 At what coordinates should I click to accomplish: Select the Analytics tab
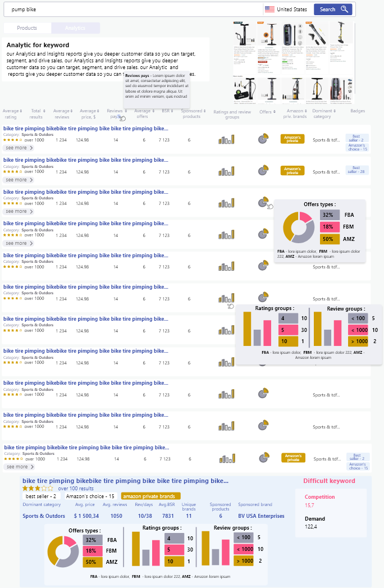[75, 28]
